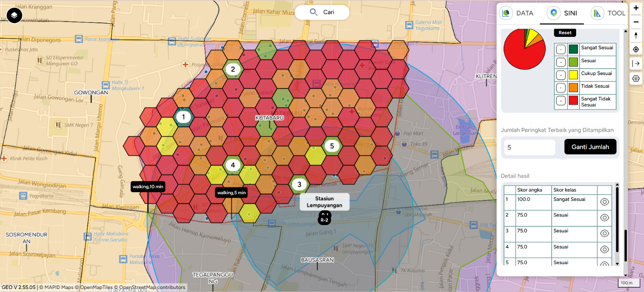Click the search magnifier icon
This screenshot has width=644, height=292.
(314, 12)
